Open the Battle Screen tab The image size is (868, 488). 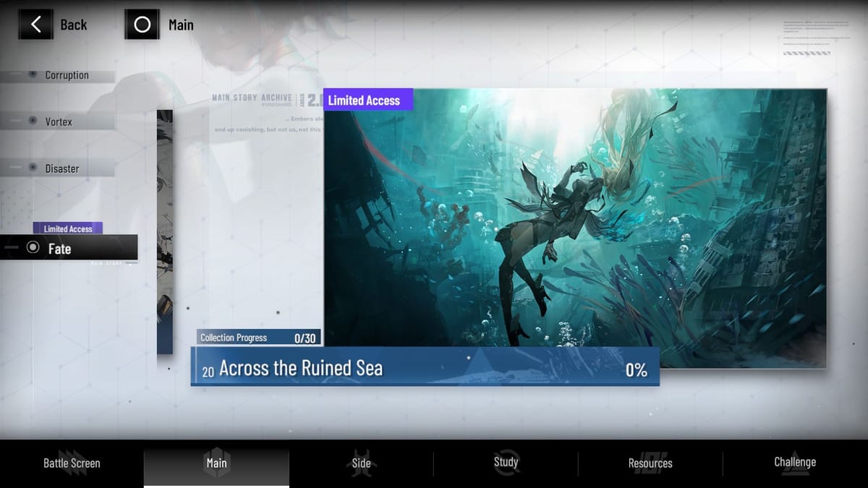[x=72, y=463]
